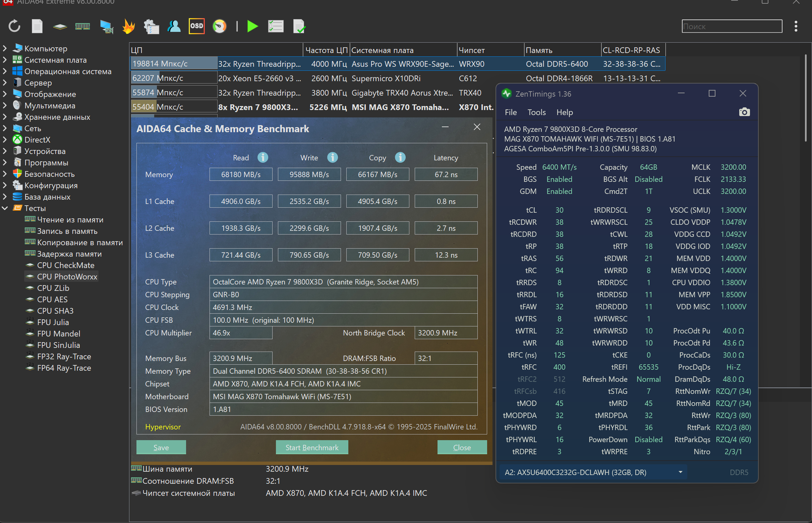Open the three-dot menu beside the search box
Screen dimensions: 812x523
pos(796,26)
